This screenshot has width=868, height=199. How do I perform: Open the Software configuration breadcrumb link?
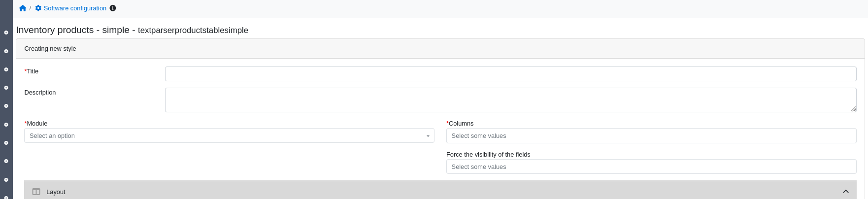pos(75,8)
